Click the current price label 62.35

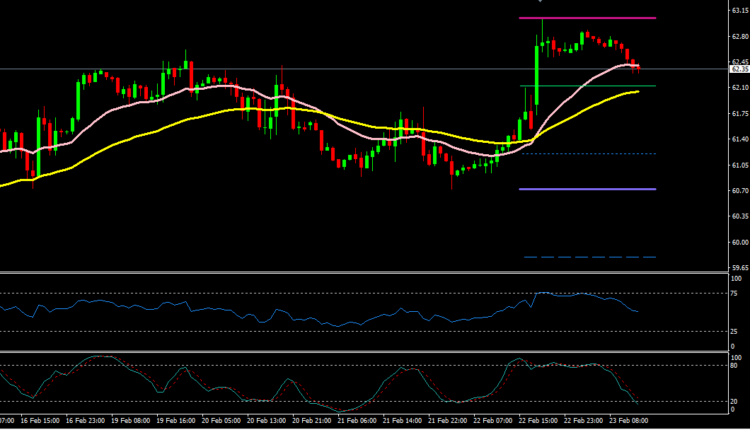click(740, 69)
